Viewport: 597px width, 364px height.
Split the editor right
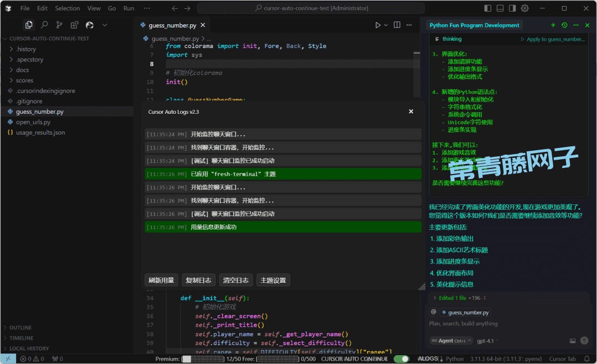(x=396, y=25)
